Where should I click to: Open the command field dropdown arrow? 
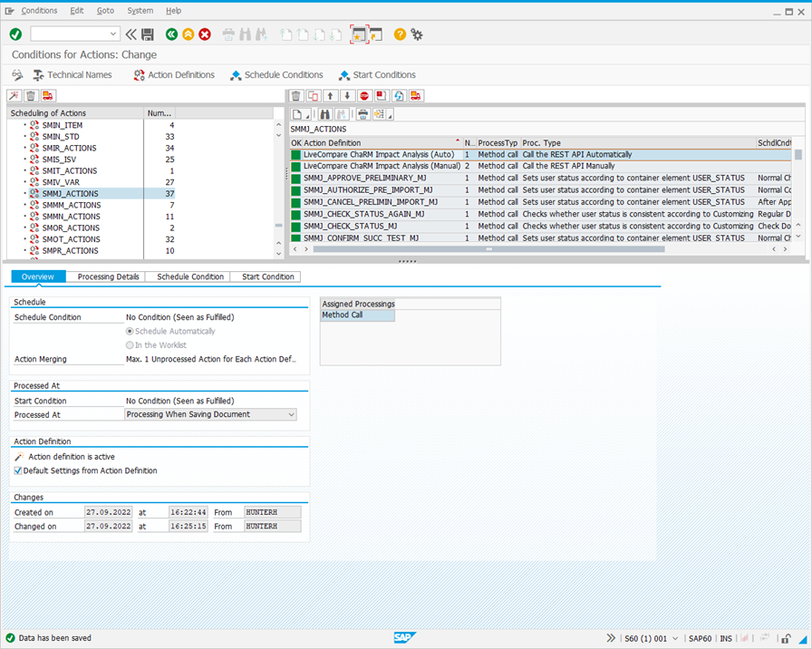click(114, 34)
